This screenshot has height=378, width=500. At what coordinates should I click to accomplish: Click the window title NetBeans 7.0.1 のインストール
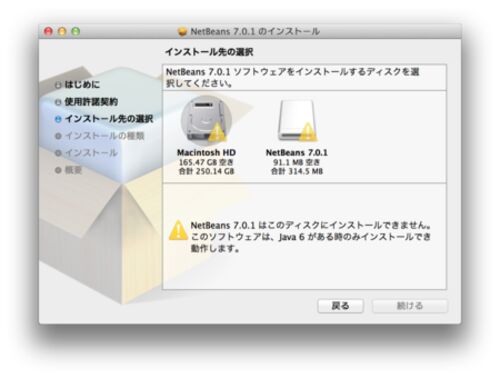(255, 32)
